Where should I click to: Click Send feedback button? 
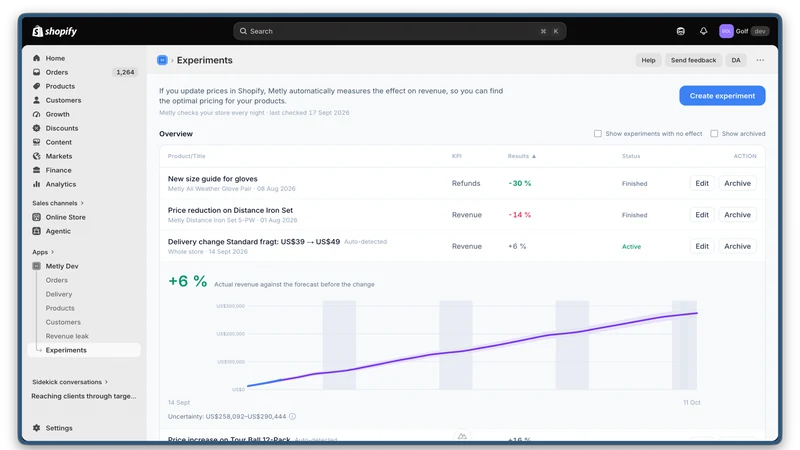[x=693, y=60]
